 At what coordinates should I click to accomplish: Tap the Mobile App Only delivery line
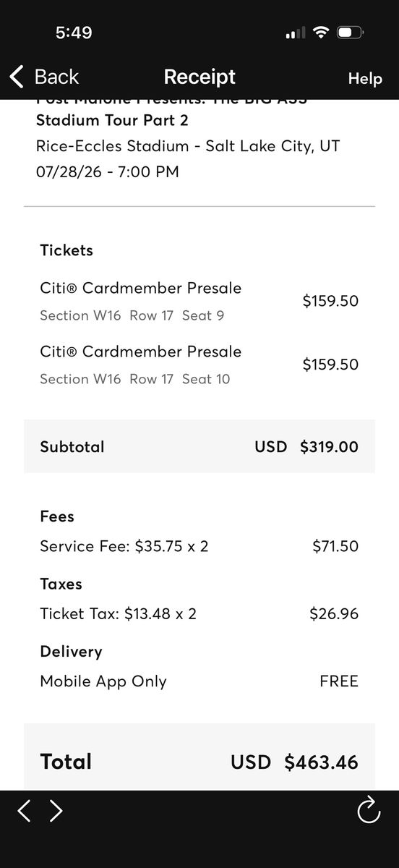[x=199, y=681]
